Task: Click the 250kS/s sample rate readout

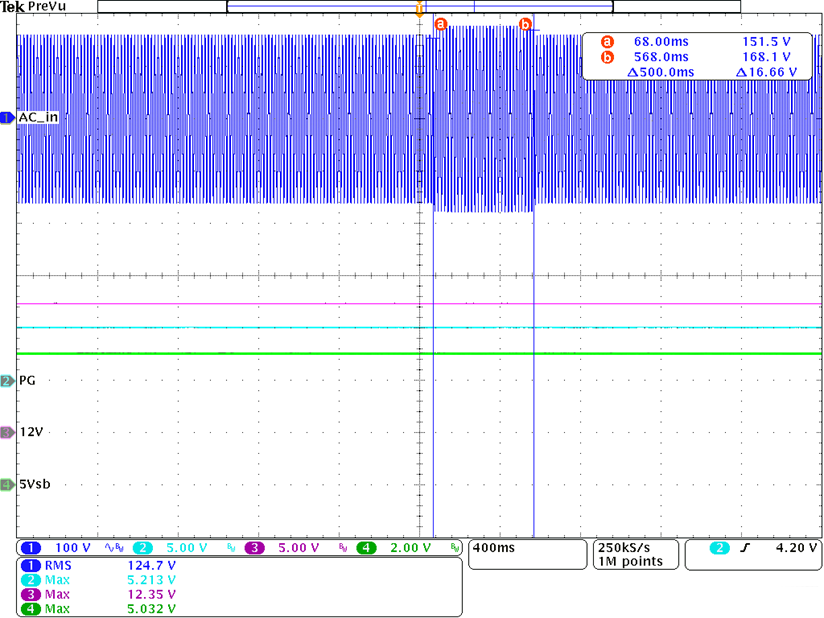Action: pyautogui.click(x=624, y=548)
